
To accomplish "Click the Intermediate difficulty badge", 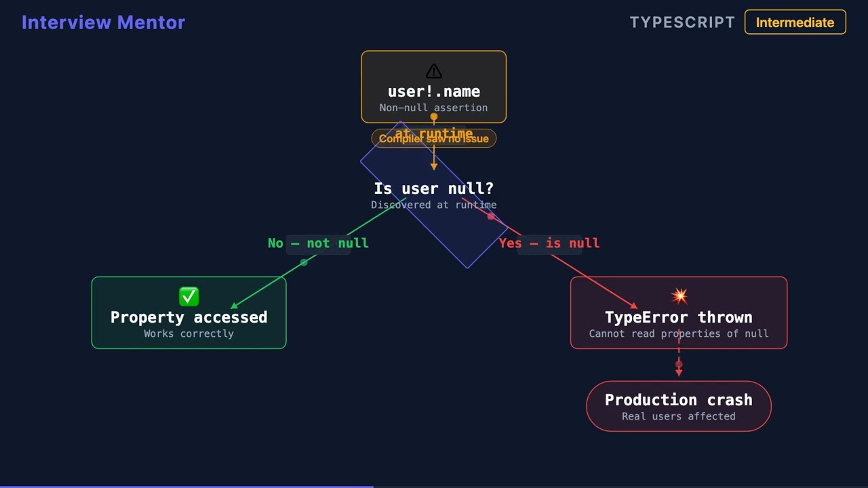I will coord(795,22).
